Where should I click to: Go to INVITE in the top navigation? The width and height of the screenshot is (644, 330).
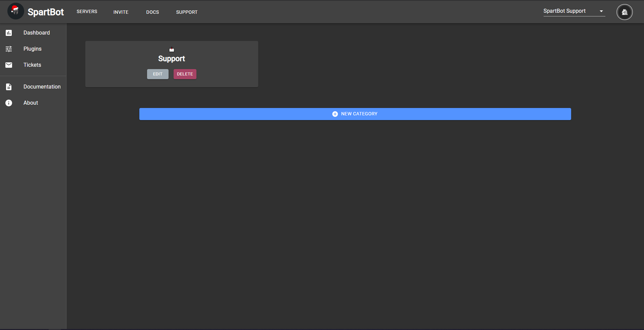[121, 12]
